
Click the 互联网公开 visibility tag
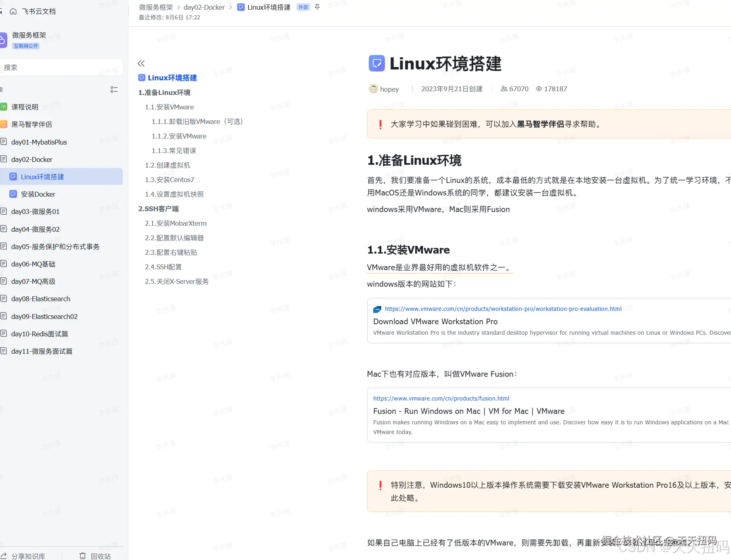[x=26, y=46]
